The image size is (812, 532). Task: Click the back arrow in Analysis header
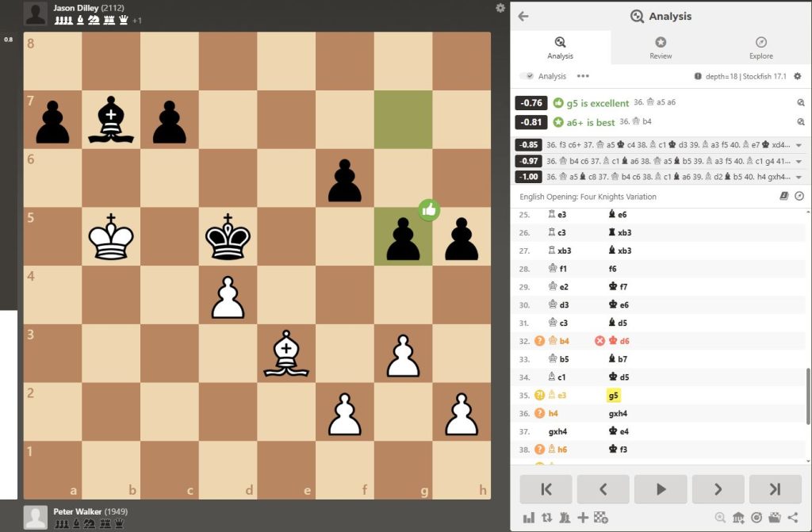tap(523, 16)
